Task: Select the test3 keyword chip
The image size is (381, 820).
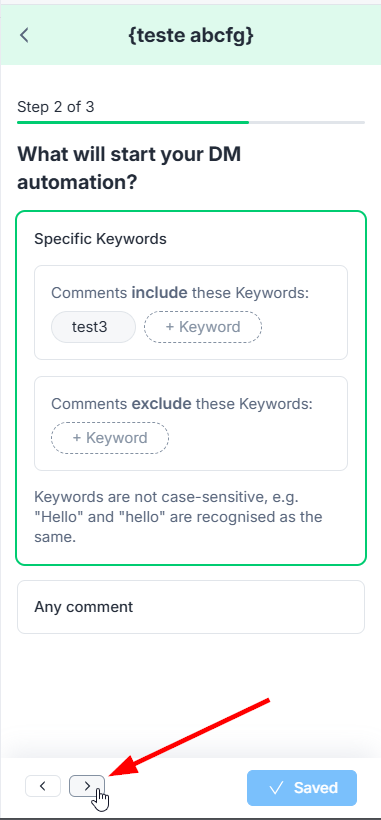Action: point(93,327)
